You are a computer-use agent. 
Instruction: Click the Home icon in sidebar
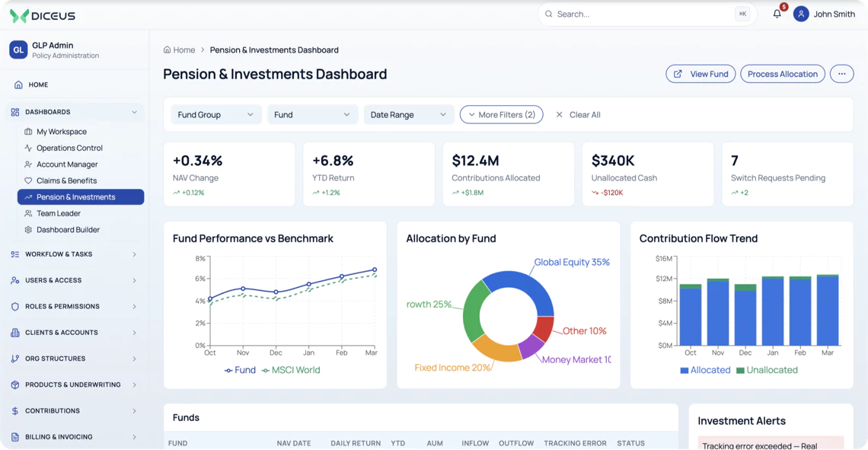18,85
